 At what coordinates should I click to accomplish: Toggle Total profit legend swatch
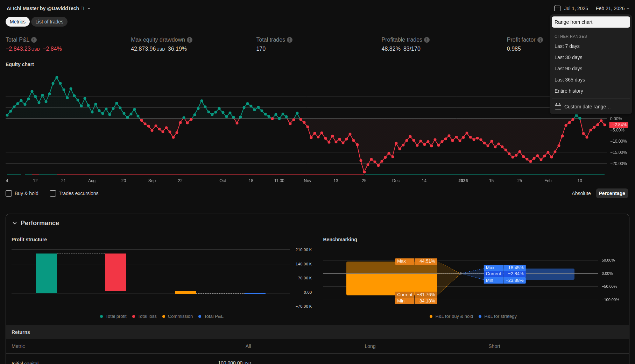point(101,316)
